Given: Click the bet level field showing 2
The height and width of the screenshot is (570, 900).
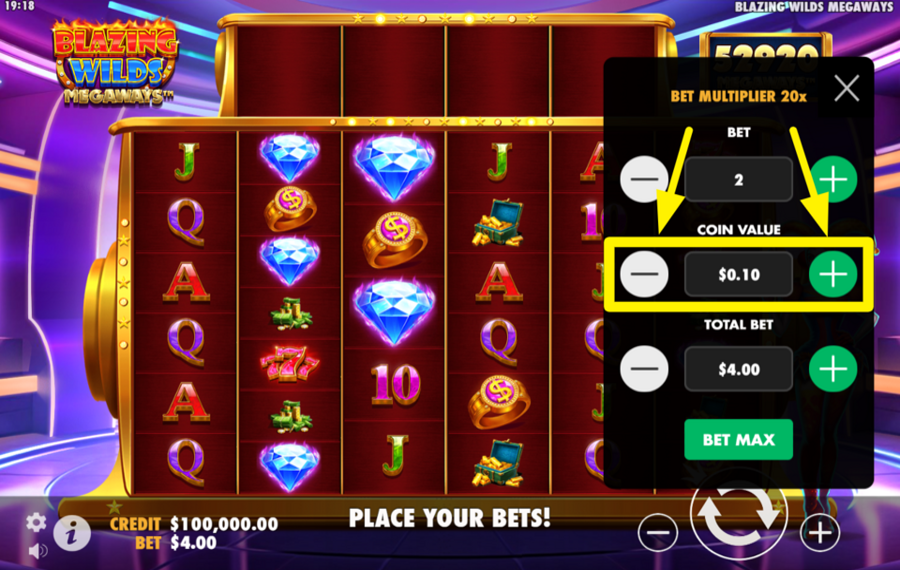Looking at the screenshot, I should tap(739, 179).
